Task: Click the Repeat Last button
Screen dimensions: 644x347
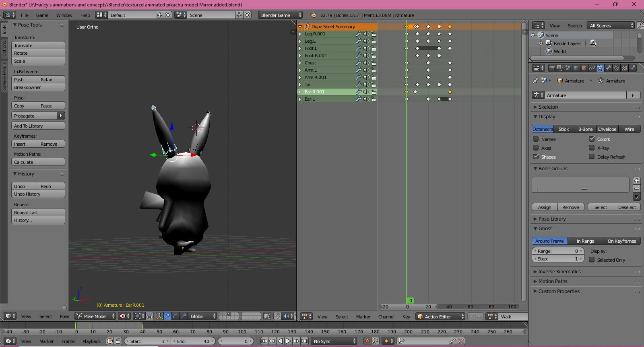Action: (x=38, y=213)
